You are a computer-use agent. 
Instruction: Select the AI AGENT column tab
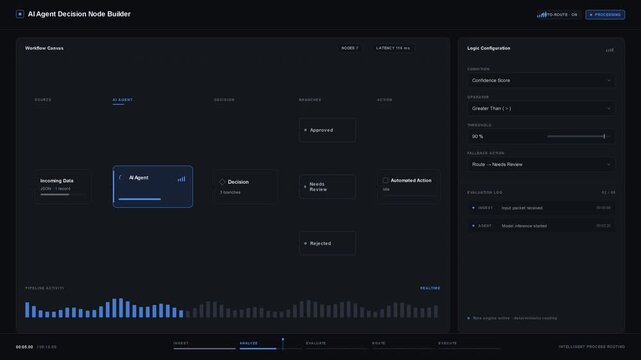123,100
